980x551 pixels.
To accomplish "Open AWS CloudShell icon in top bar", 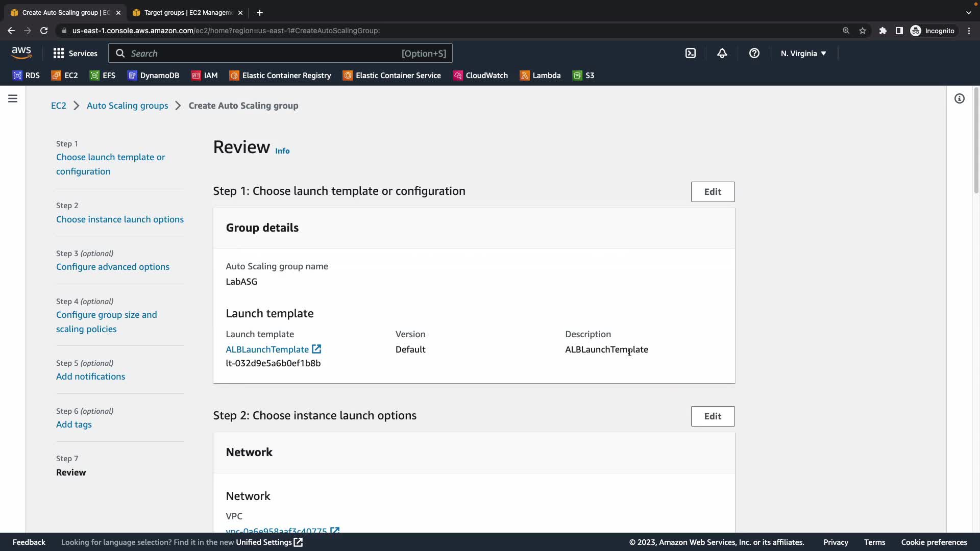I will (x=691, y=54).
